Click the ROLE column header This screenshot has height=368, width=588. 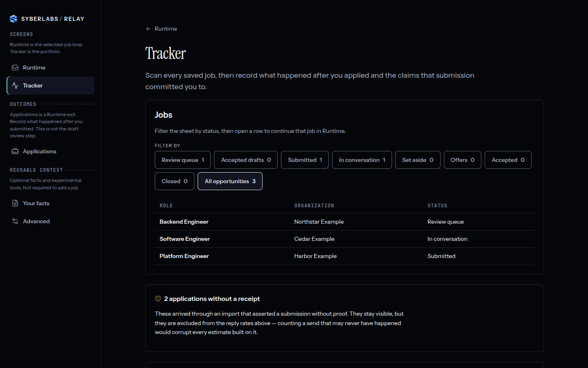[166, 206]
